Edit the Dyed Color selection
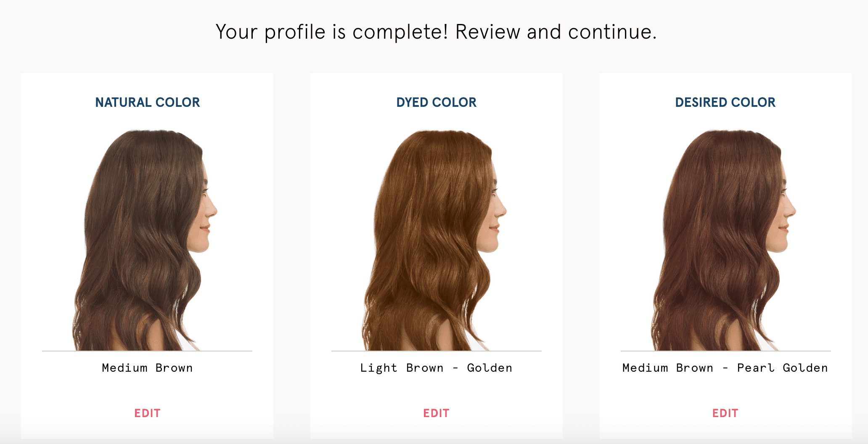 [x=436, y=413]
